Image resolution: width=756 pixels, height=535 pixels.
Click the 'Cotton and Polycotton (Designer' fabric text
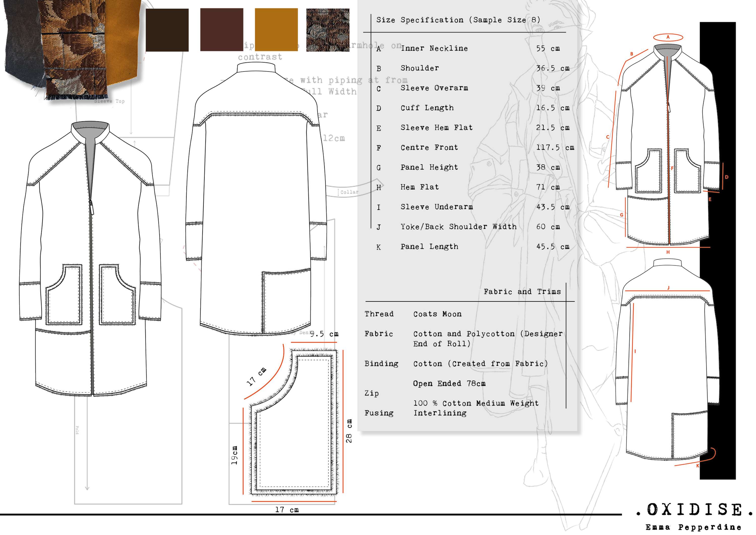[488, 334]
